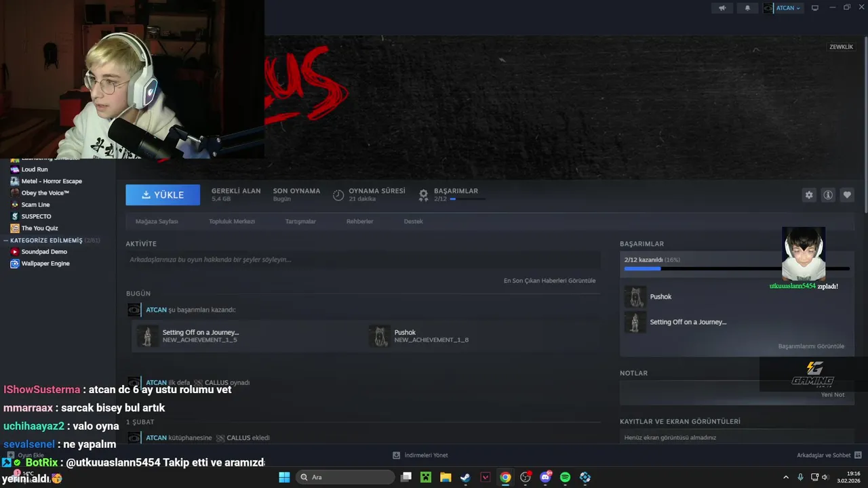Open the Topluluk Merkezi tab
Screen dimensions: 868x488
232,222
